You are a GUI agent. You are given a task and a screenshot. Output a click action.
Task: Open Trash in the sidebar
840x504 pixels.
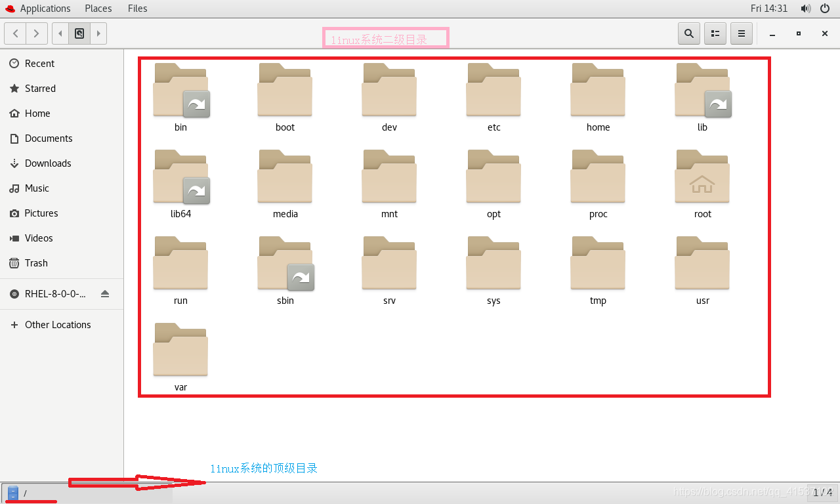[x=62, y=263]
